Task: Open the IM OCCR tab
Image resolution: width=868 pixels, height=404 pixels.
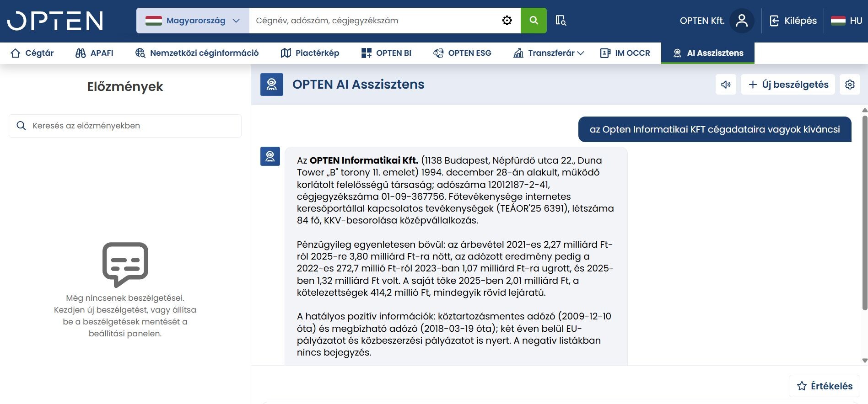Action: click(x=625, y=53)
